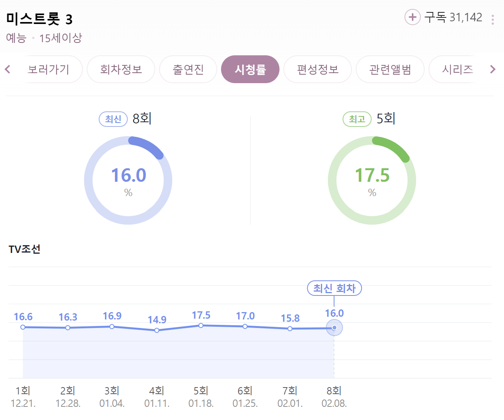This screenshot has width=504, height=420.
Task: Switch to the 편성정보 tab
Action: coord(317,69)
